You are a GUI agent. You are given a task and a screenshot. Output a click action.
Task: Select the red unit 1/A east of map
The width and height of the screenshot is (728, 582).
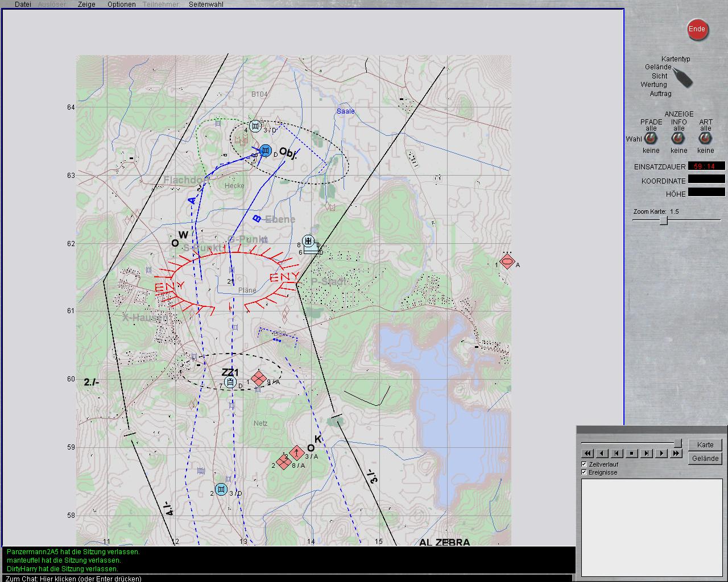coord(507,262)
